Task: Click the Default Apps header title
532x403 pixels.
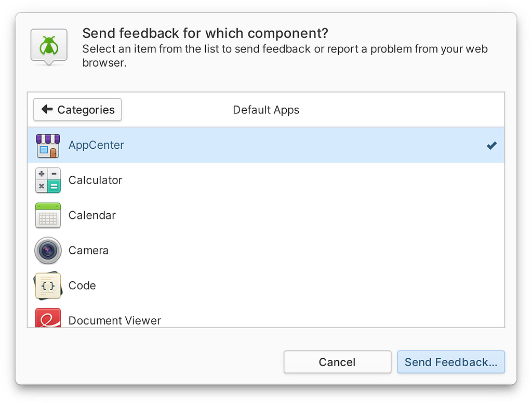Action: (x=266, y=110)
